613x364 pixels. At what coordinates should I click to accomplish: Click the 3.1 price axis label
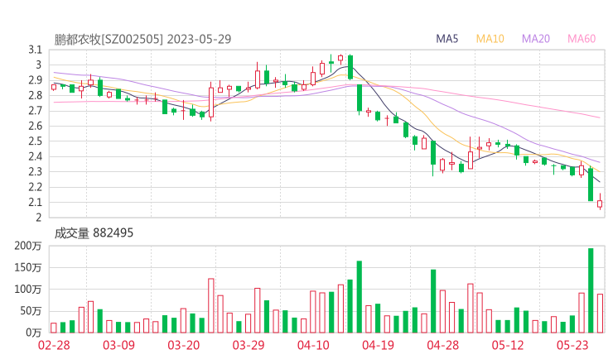pyautogui.click(x=35, y=50)
